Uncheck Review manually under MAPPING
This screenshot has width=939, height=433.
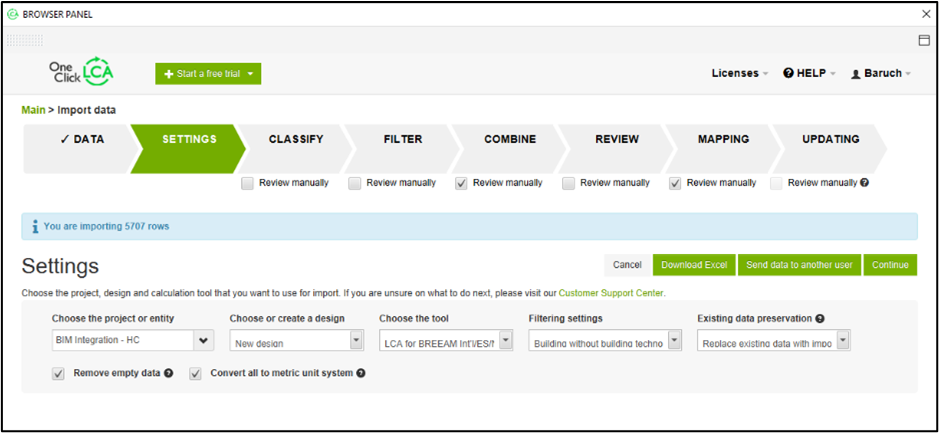pos(675,183)
